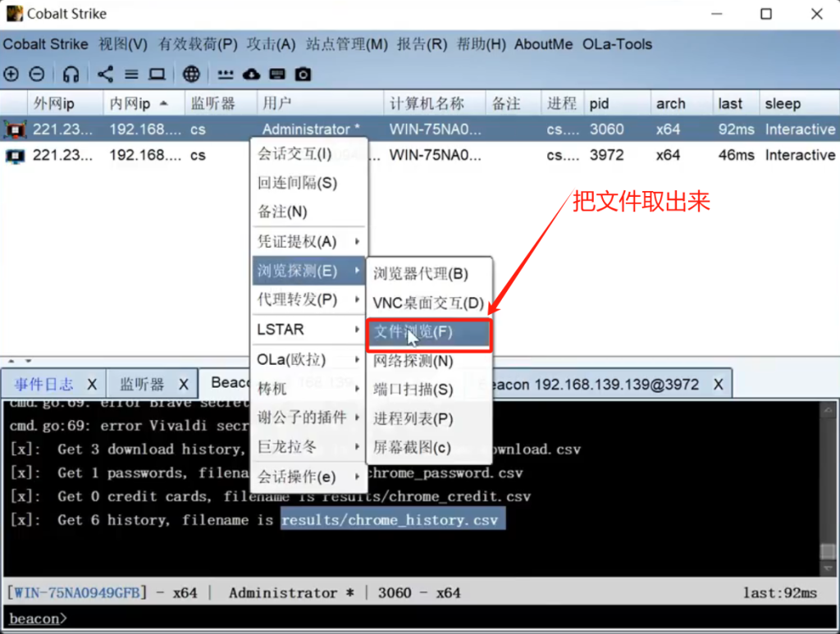Open the 站点管理(M) menu
This screenshot has width=840, height=634.
tap(347, 44)
